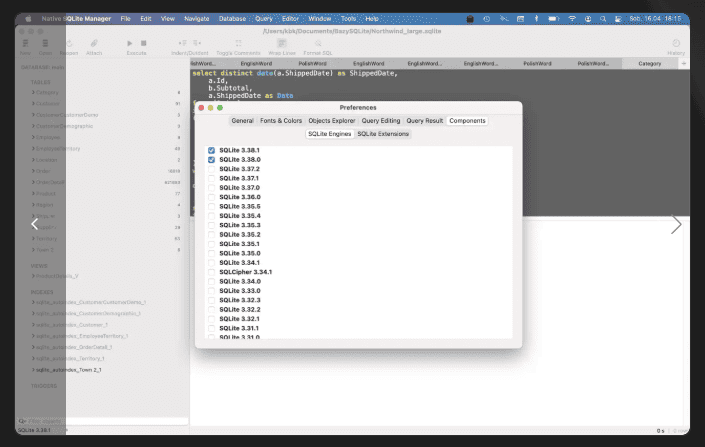Expand the CustomerCustomerDemo table node
Screen dimensions: 705x447
[x=33, y=115]
